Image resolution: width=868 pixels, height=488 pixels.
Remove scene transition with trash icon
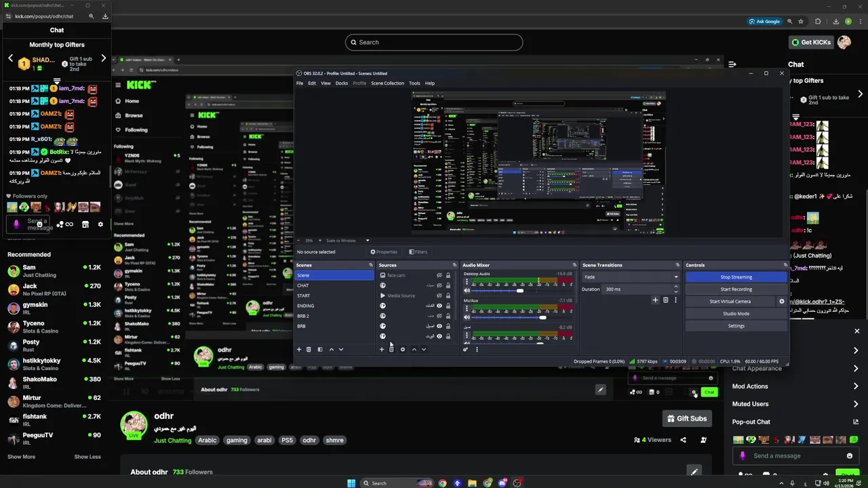pyautogui.click(x=665, y=300)
